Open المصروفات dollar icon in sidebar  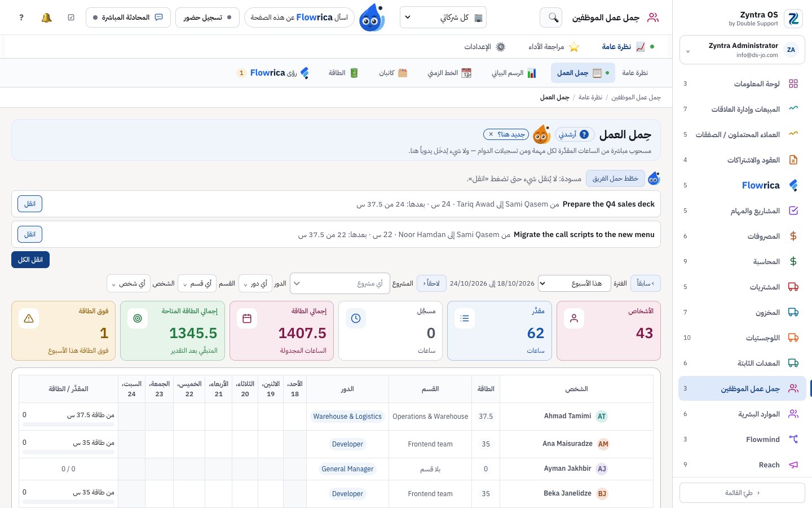coord(793,236)
